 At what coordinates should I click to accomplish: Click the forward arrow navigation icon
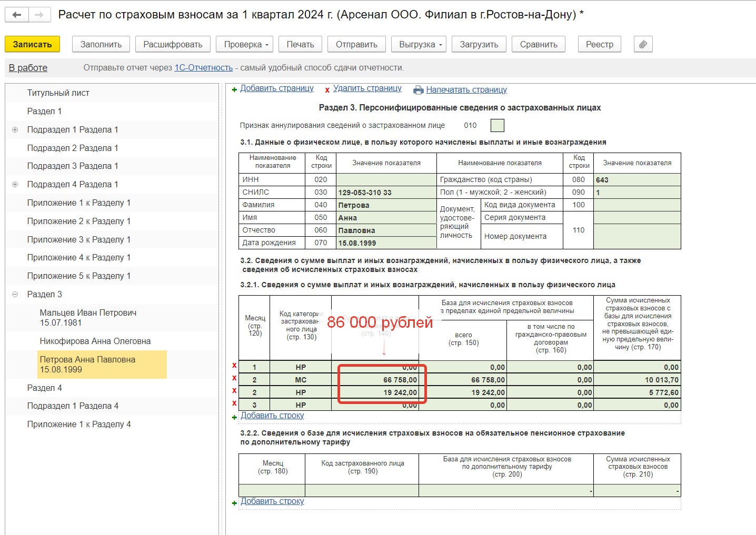pyautogui.click(x=39, y=15)
